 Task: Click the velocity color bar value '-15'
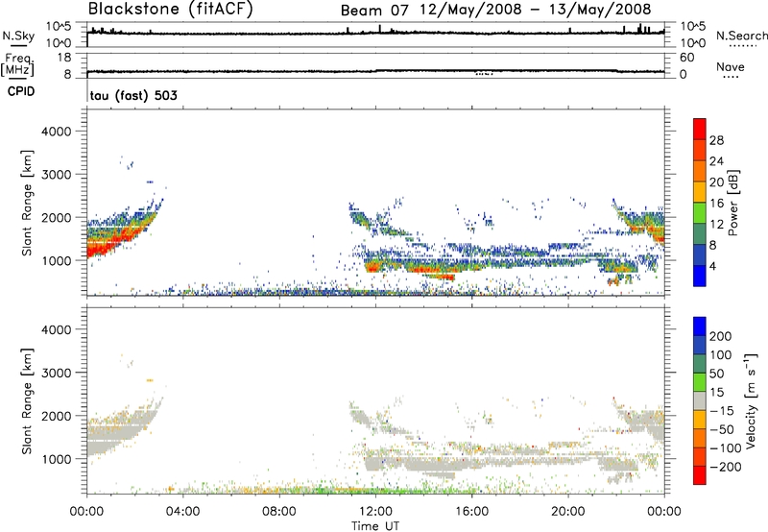[x=722, y=411]
